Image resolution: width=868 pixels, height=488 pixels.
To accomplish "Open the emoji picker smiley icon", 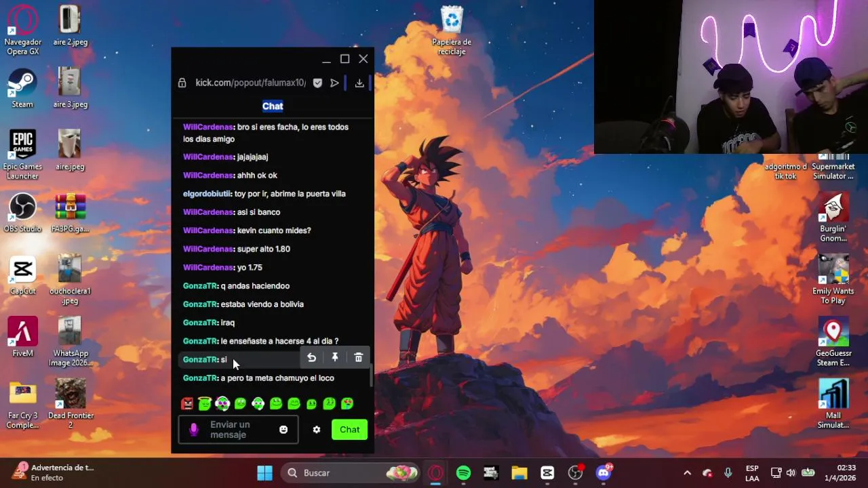I will [x=283, y=430].
